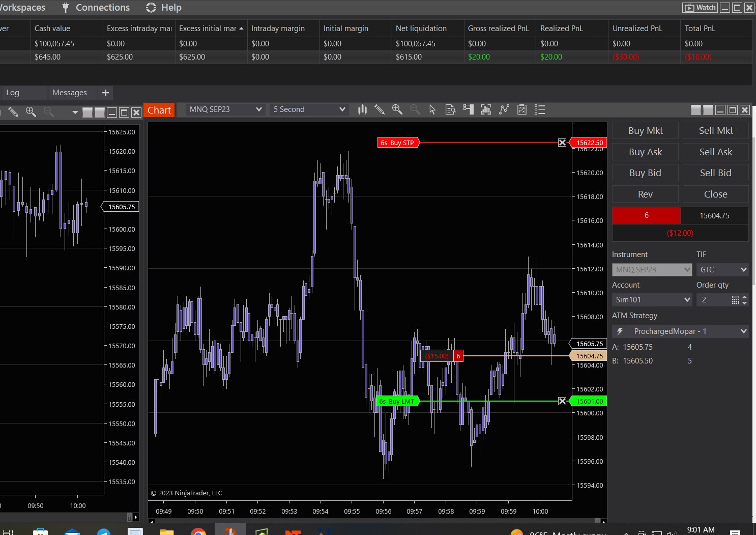Open the bar type candlestick icon in chart toolbar
Viewport: 756px width, 535px height.
pos(362,109)
